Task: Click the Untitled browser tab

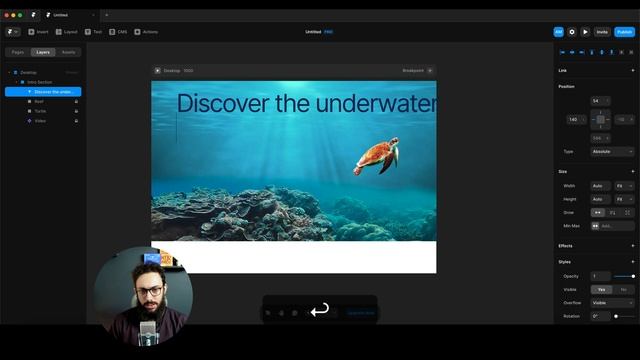Action: pos(69,15)
